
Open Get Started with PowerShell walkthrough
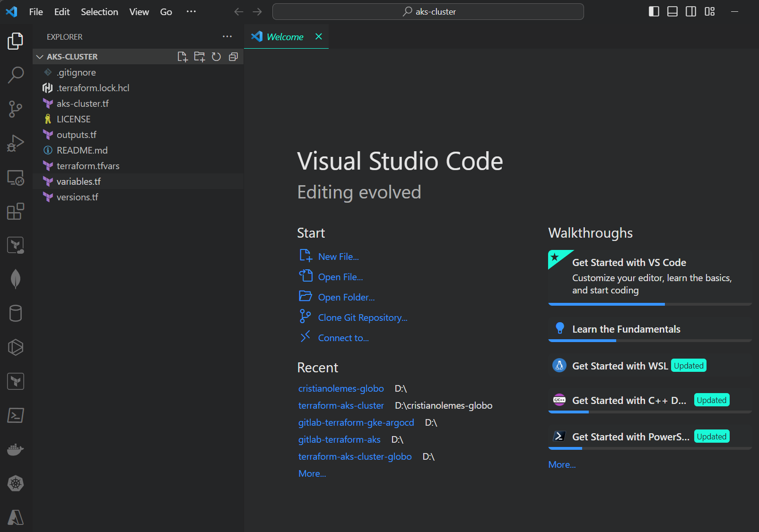650,437
